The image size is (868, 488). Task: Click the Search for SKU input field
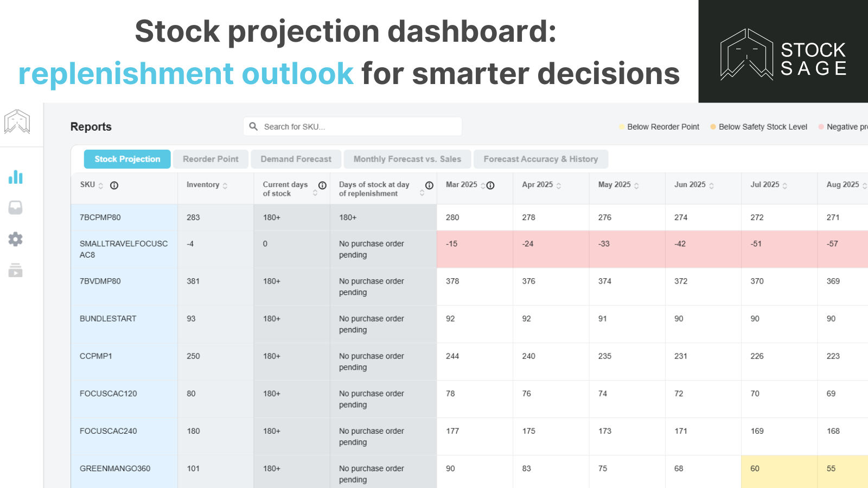pos(358,126)
